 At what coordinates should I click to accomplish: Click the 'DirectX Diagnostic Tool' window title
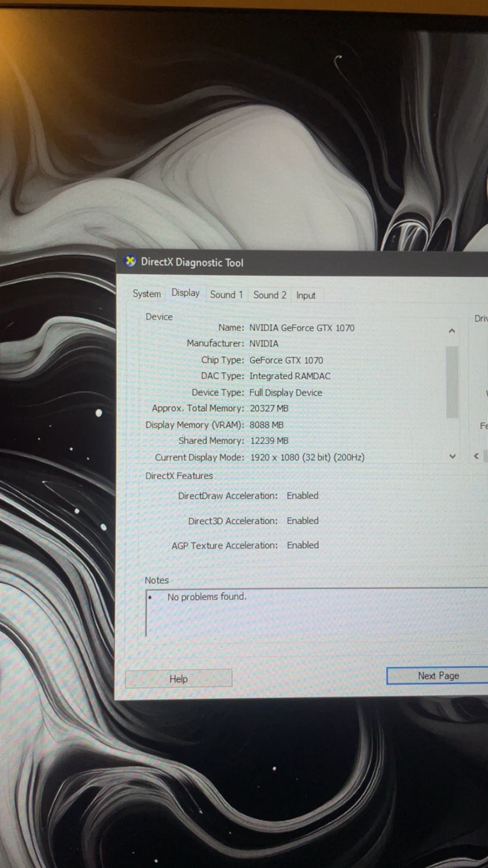(x=192, y=262)
